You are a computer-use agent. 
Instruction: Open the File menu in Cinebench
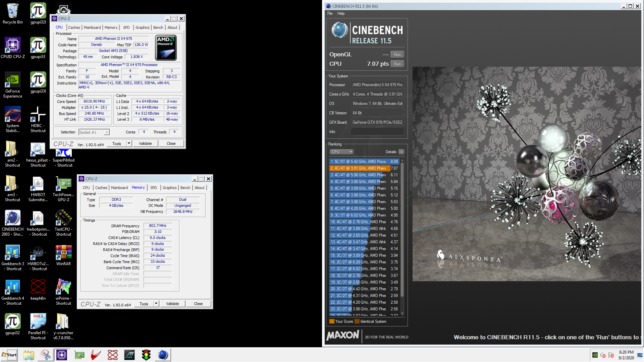click(x=330, y=13)
